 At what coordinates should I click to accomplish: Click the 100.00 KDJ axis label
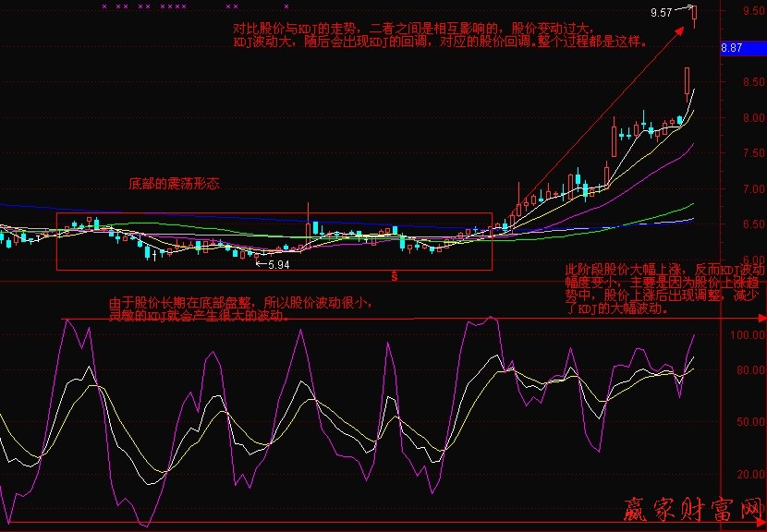[x=747, y=335]
